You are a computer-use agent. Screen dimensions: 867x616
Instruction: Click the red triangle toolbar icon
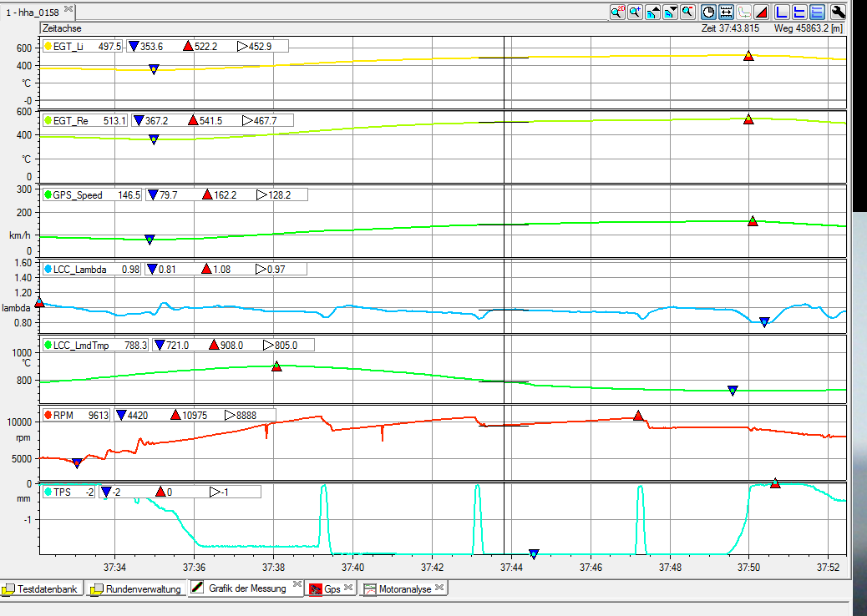(x=762, y=12)
